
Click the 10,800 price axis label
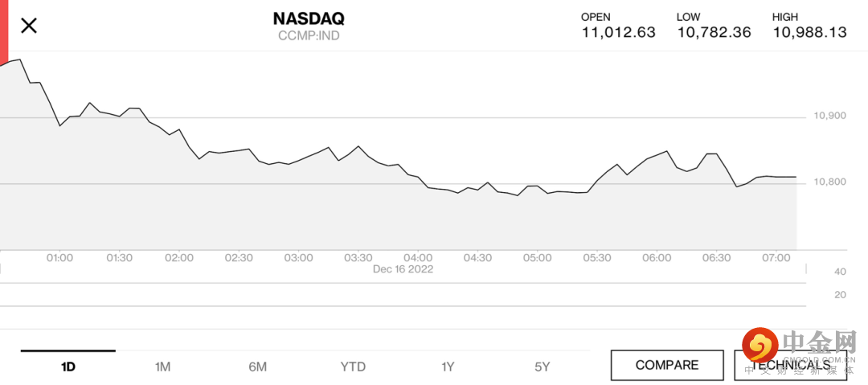coord(830,182)
